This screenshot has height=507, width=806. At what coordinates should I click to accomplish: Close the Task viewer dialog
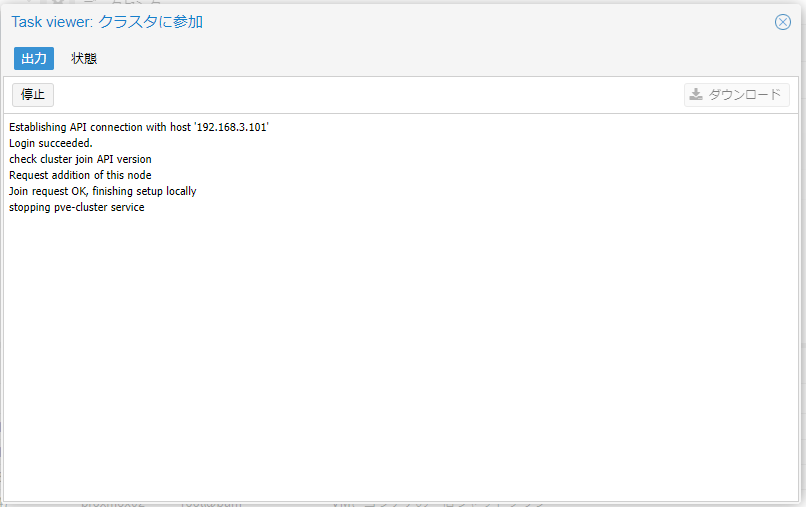point(783,22)
